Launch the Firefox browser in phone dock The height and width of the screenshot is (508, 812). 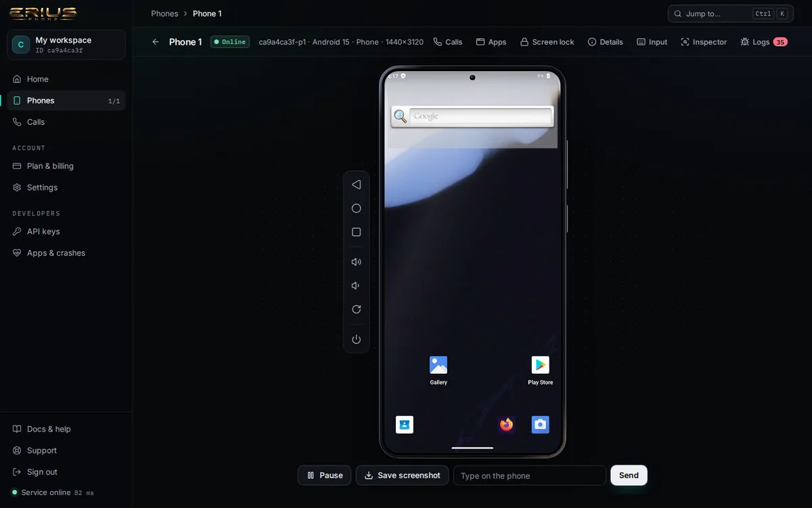click(x=506, y=425)
